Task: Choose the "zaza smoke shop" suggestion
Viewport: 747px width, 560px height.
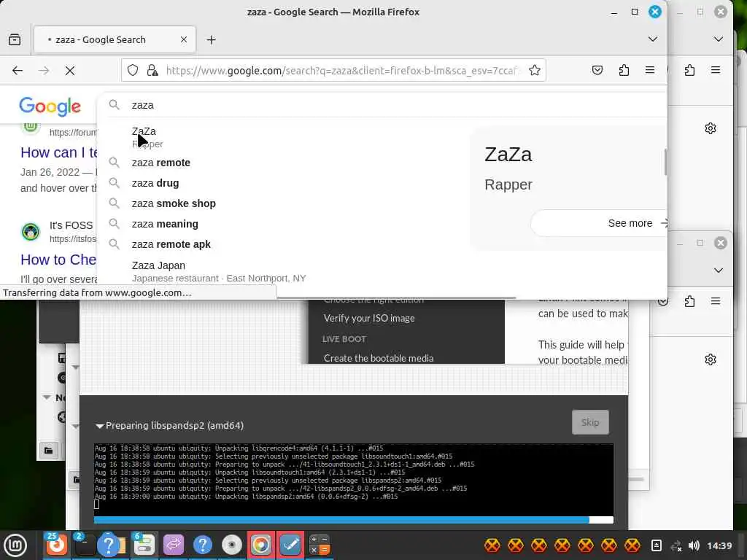Action: coord(281,203)
